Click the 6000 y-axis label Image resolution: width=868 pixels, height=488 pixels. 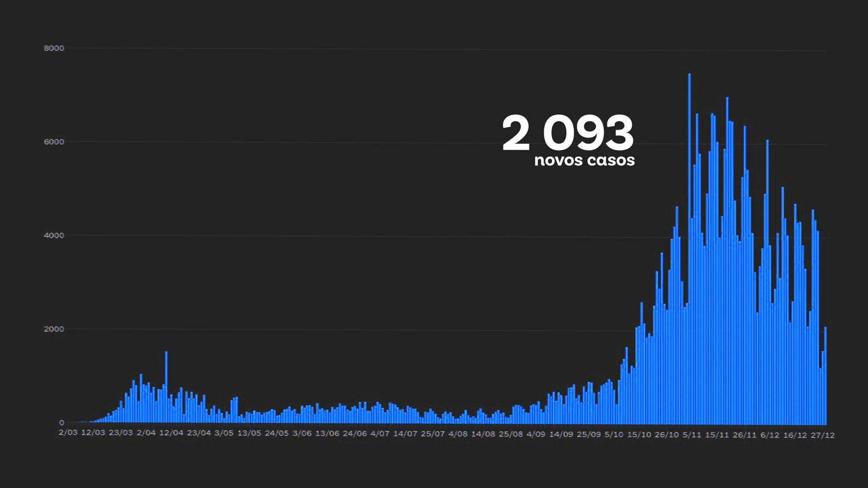[54, 142]
